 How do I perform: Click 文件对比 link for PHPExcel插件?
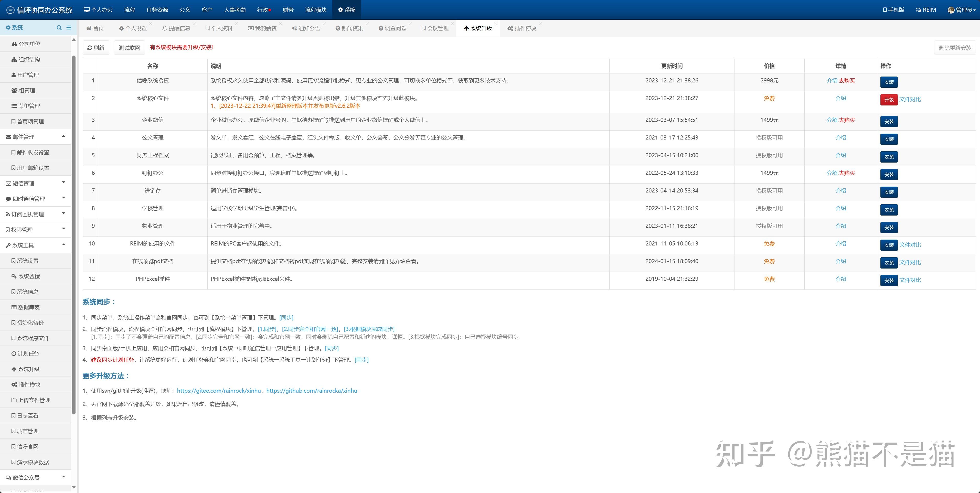point(910,280)
